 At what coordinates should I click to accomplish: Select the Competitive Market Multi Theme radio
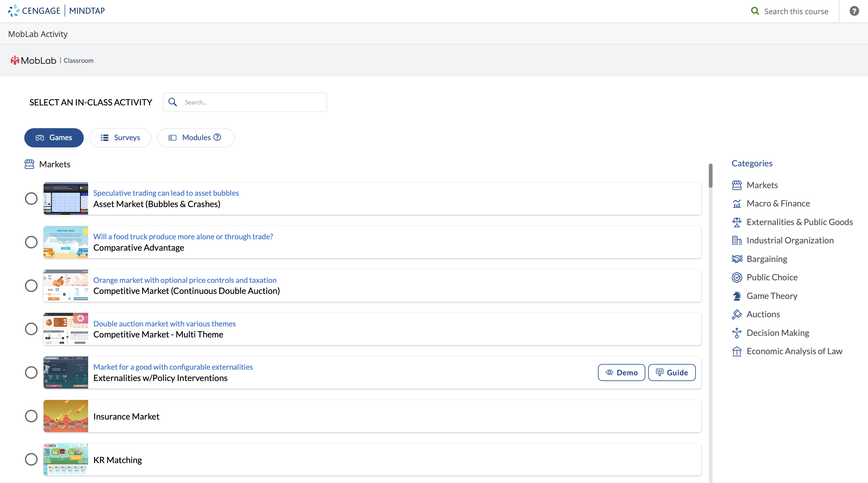tap(31, 329)
